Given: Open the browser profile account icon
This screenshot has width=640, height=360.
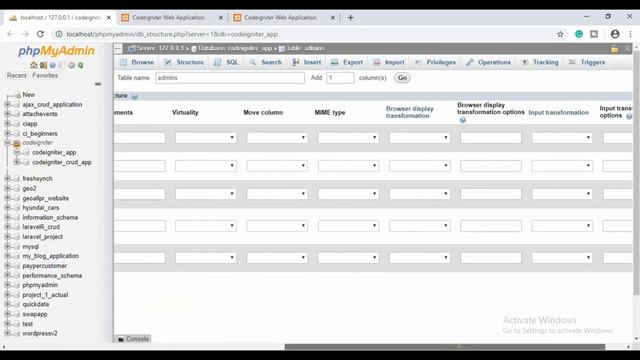Looking at the screenshot, I should coord(615,34).
